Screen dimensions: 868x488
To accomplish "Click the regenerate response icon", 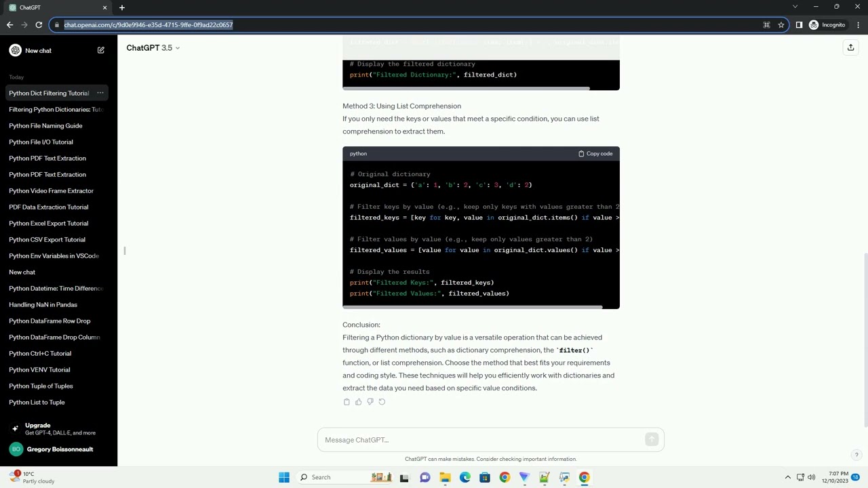I will tap(382, 402).
